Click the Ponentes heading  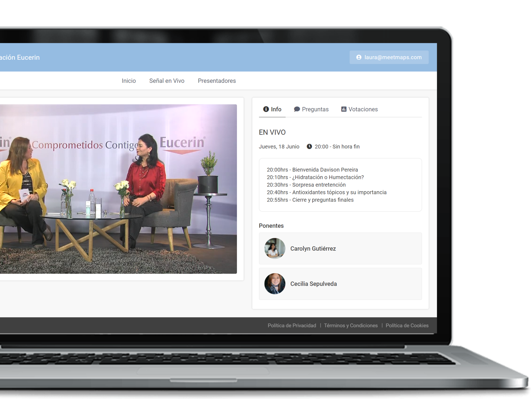271,226
